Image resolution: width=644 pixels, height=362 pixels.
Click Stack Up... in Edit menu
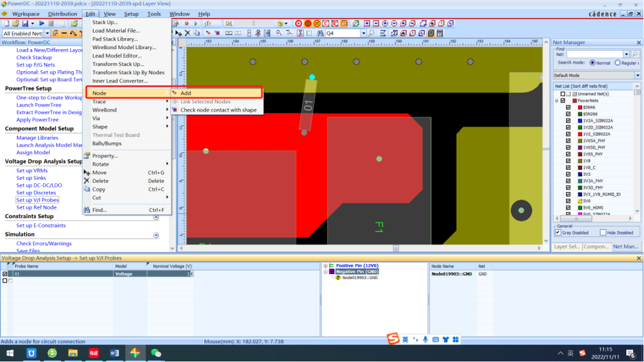coord(105,22)
